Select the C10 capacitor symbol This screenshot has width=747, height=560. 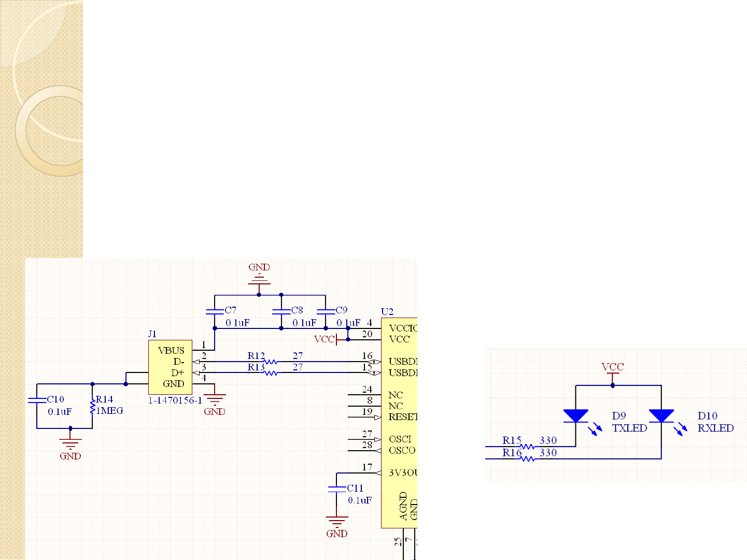(x=37, y=400)
